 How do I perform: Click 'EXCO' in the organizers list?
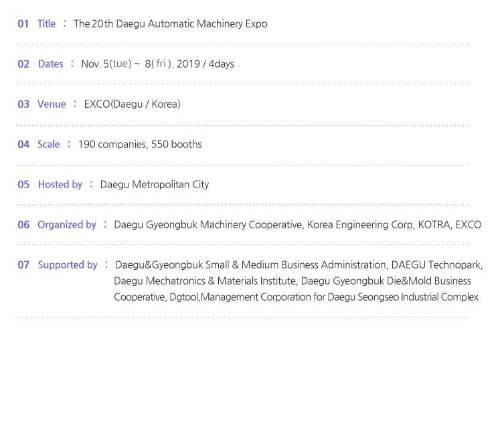click(x=469, y=225)
